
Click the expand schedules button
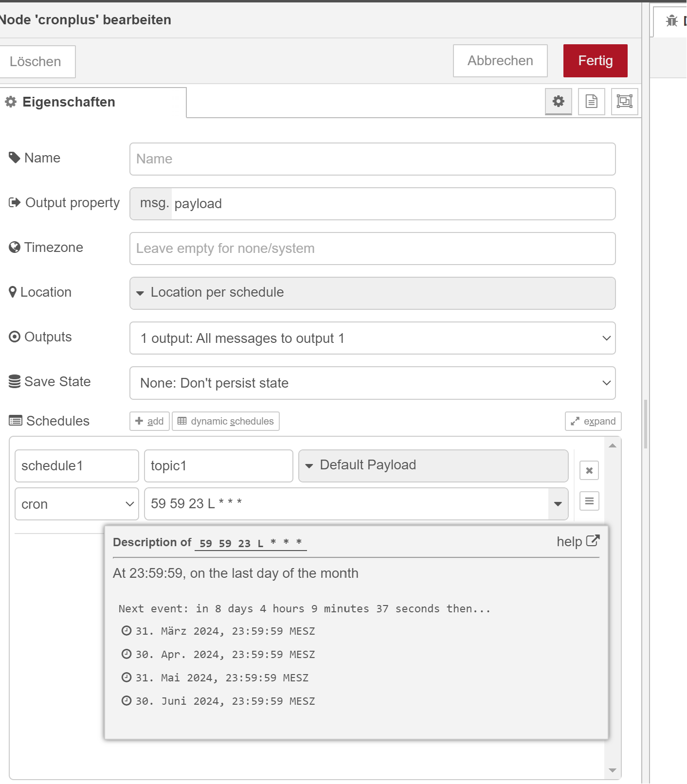[593, 421]
